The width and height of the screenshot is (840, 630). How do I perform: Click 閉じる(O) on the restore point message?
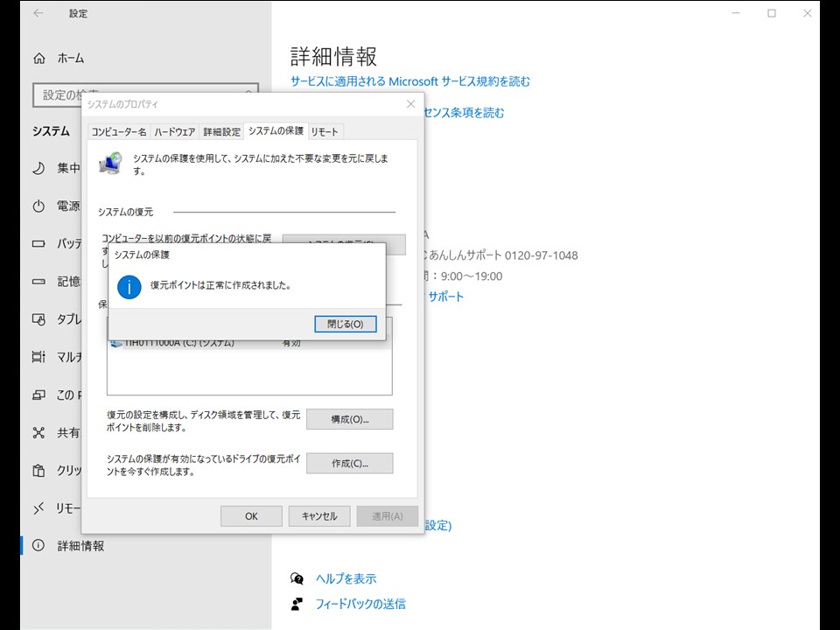pyautogui.click(x=345, y=324)
